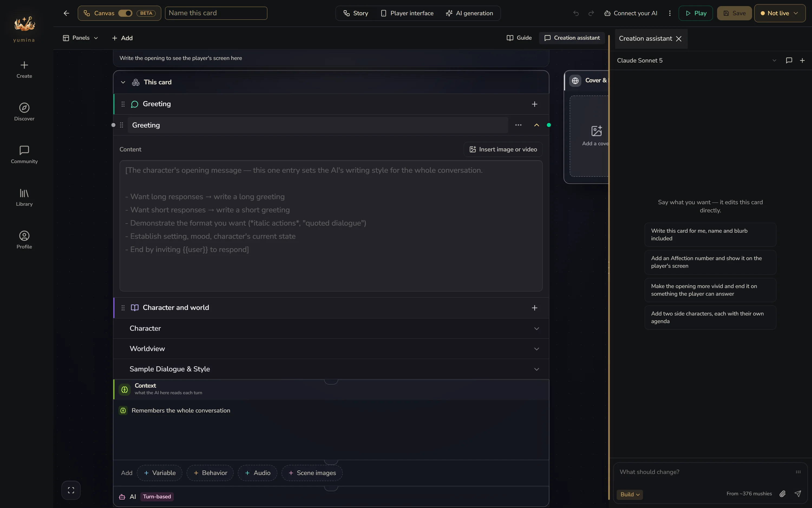Screen dimensions: 812x508
Task: Toggle the green Greeting enabled dot
Action: 549,125
